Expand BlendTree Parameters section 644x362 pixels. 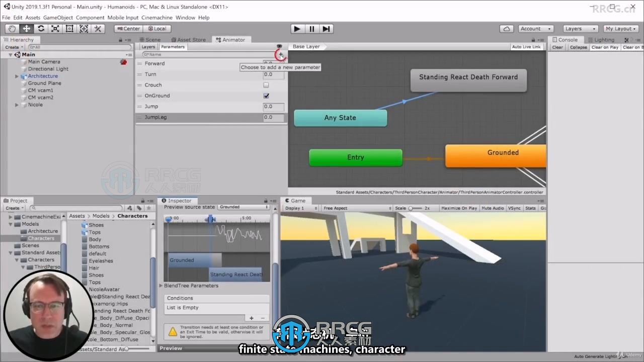161,286
